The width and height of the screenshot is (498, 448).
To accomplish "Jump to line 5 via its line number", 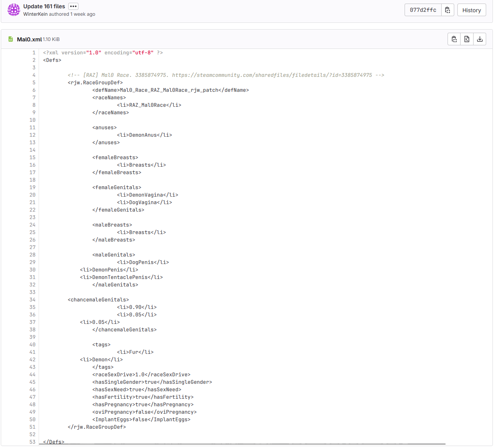I will tap(34, 83).
